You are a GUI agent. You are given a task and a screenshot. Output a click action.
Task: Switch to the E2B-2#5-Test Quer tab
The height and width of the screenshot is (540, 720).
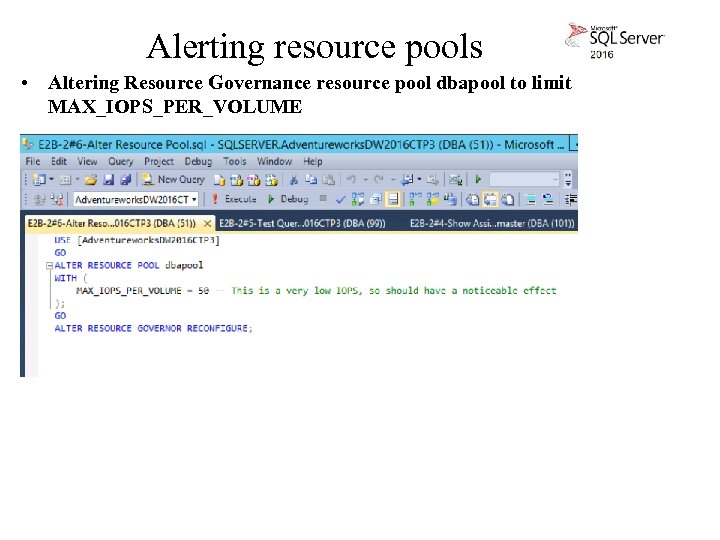[x=302, y=224]
